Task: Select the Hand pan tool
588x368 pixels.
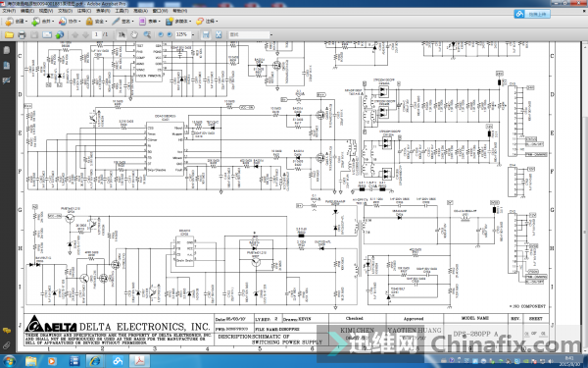Action: tap(134, 34)
